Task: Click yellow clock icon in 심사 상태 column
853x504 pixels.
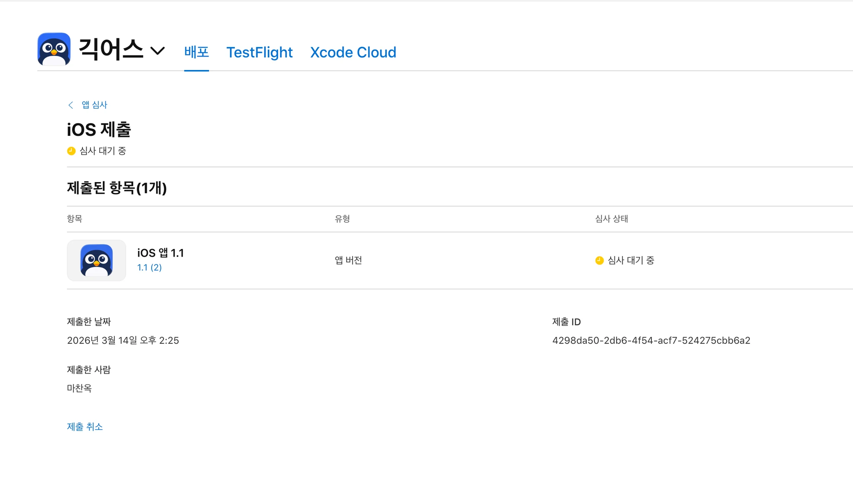Action: pyautogui.click(x=599, y=260)
